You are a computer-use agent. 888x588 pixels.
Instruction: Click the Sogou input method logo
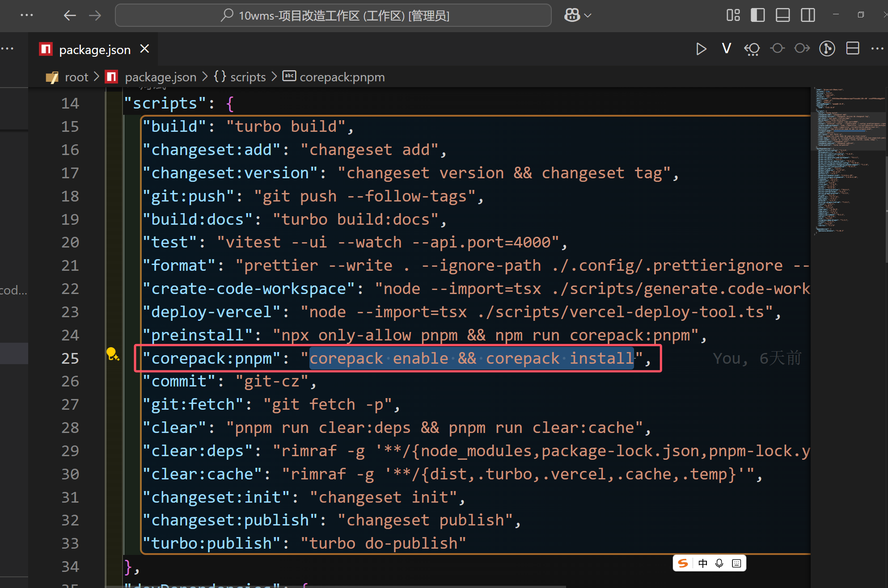pos(683,563)
